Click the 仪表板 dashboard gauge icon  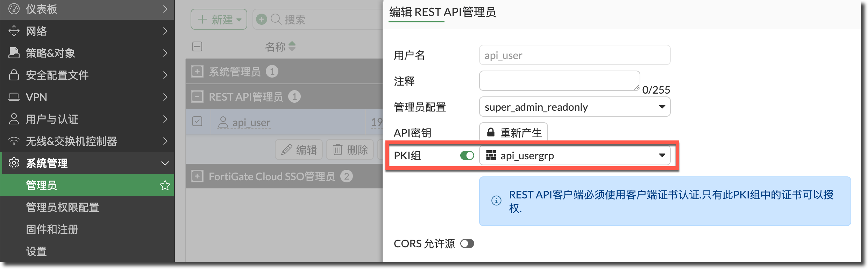14,9
